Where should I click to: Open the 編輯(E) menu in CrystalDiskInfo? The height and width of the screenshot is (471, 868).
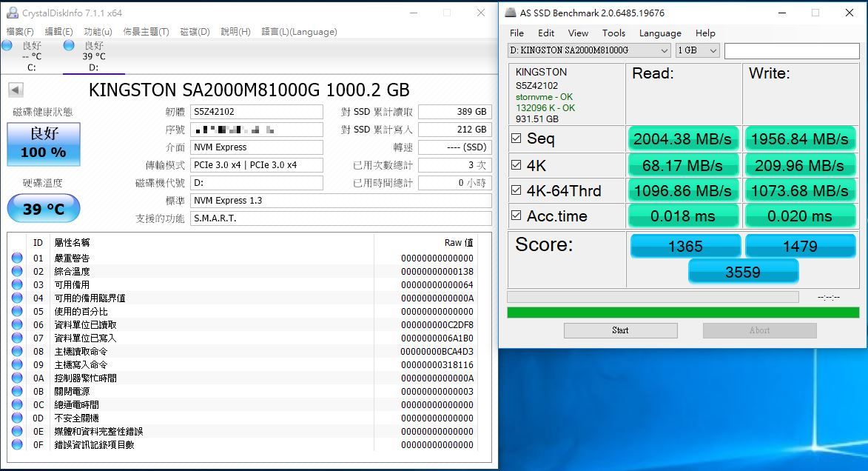58,32
